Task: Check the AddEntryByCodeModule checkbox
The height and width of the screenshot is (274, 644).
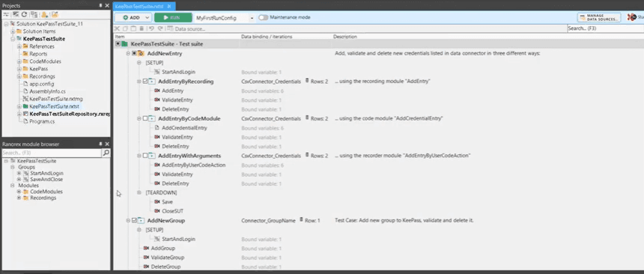Action: [145, 119]
